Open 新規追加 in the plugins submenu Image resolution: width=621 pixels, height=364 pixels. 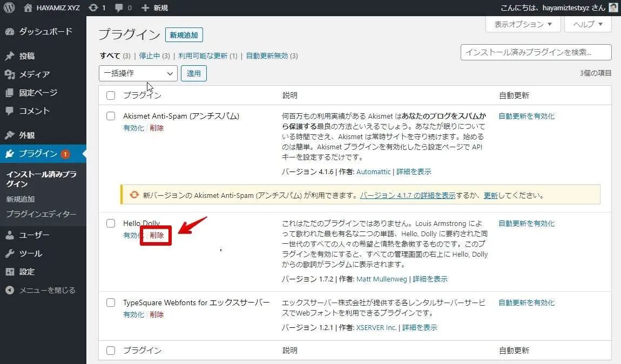(x=20, y=199)
